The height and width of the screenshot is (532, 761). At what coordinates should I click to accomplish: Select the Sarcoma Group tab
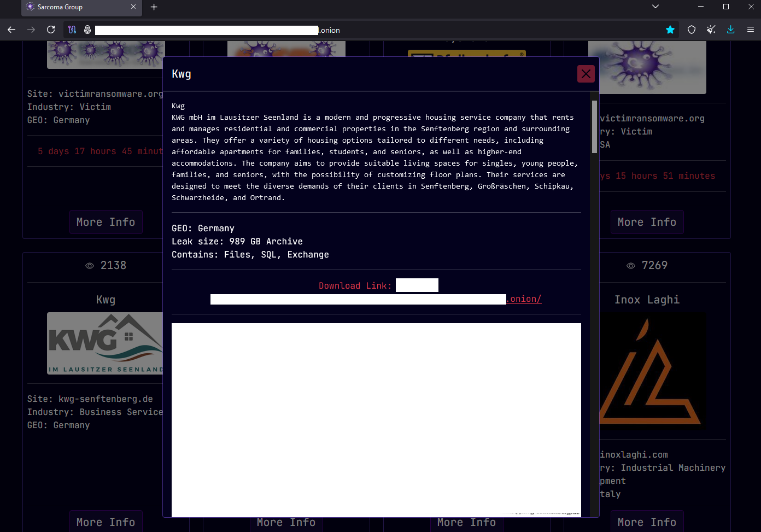coord(81,7)
